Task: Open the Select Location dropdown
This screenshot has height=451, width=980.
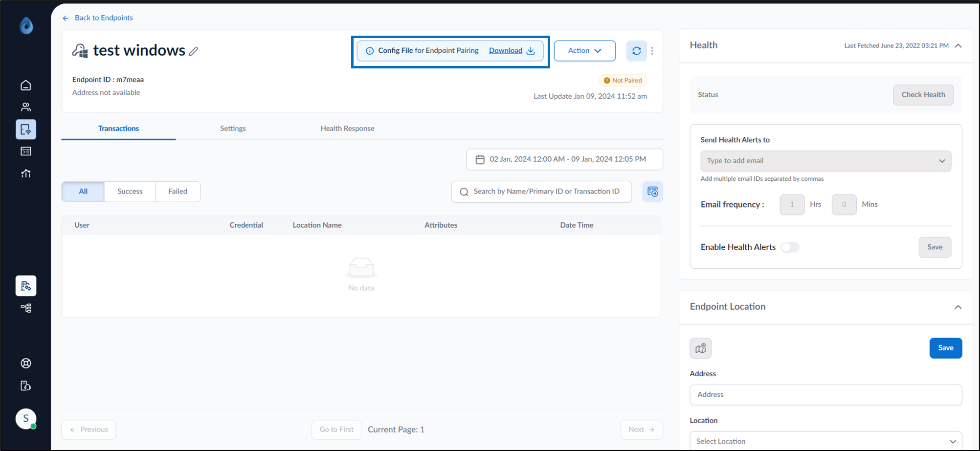Action: tap(826, 441)
